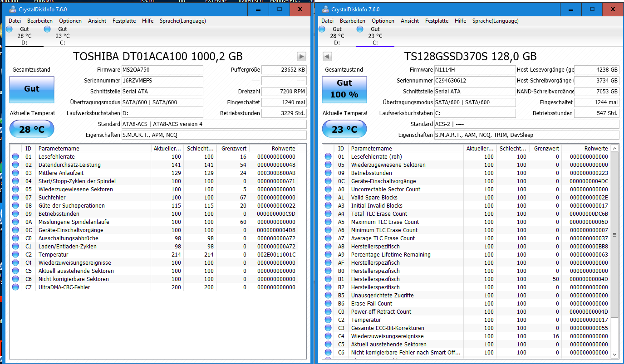The height and width of the screenshot is (364, 624).
Task: Click status orb beside Percentage Lifetime Remaining
Action: (x=328, y=254)
